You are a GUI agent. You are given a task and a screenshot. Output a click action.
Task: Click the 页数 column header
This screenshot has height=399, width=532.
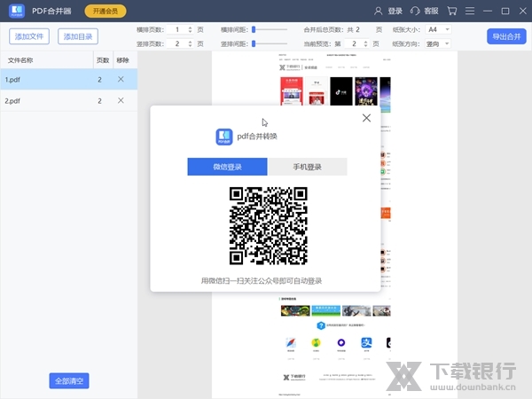pyautogui.click(x=103, y=60)
